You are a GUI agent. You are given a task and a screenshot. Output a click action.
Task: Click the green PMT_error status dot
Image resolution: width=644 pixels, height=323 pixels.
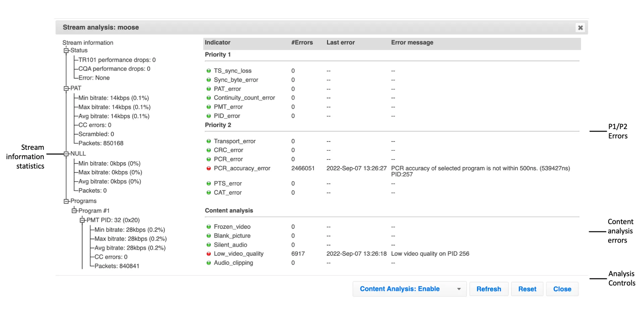[209, 107]
